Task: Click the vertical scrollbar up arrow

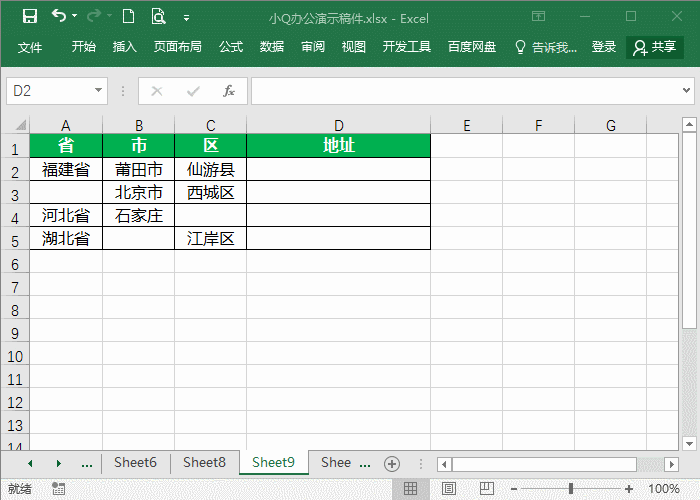Action: pos(689,125)
